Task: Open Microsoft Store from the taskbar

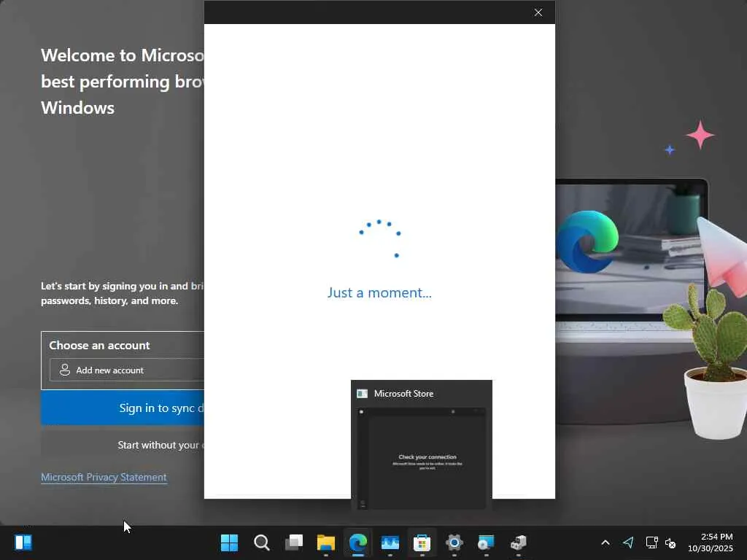Action: pyautogui.click(x=422, y=542)
